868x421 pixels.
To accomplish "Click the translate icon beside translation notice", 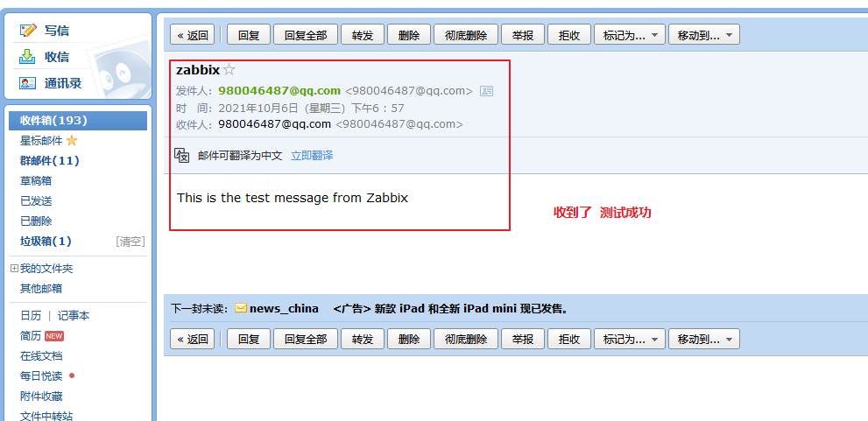I will pyautogui.click(x=182, y=156).
